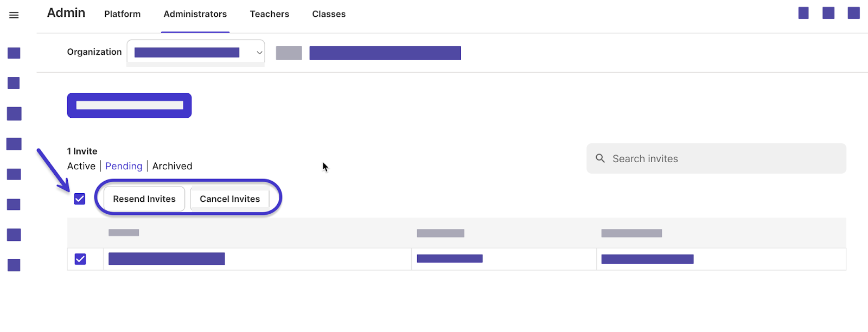The width and height of the screenshot is (868, 332).
Task: Uncheck the invite row's checkbox
Action: coord(80,259)
